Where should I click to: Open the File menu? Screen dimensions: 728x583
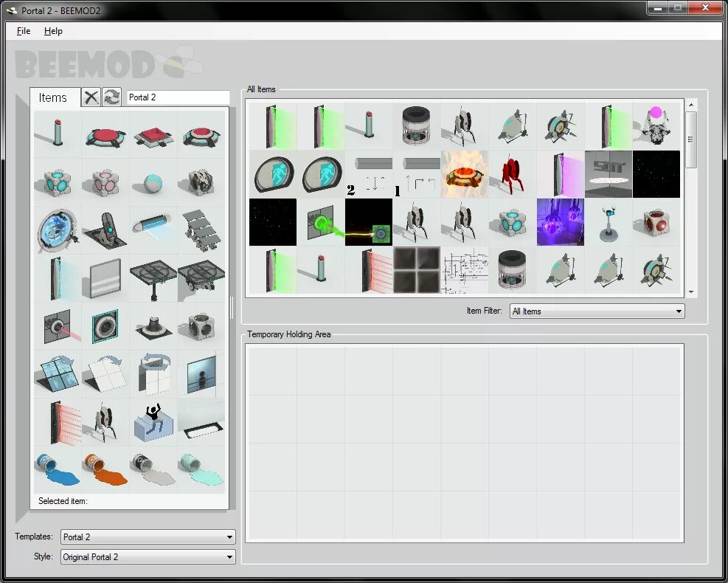(x=24, y=31)
